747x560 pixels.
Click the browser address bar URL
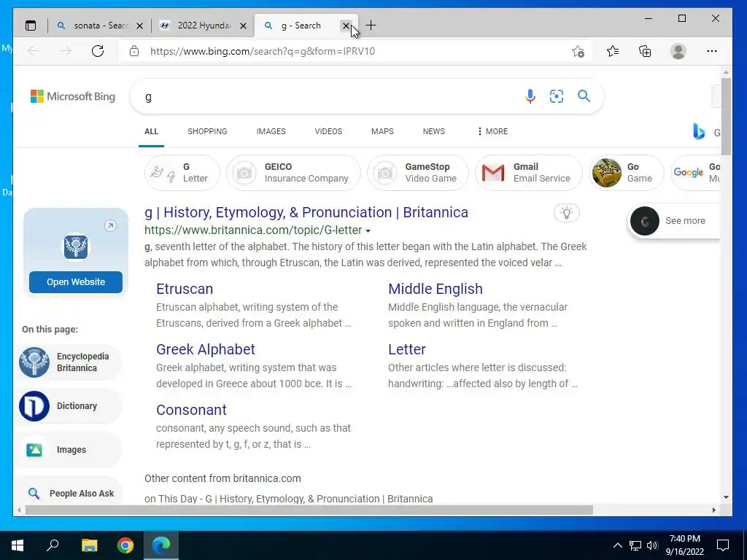(263, 52)
